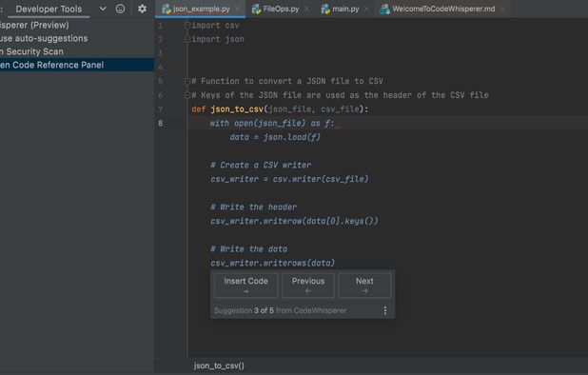Viewport: 588px width, 375px height.
Task: Open Code Reference Panel item
Action: pyautogui.click(x=77, y=65)
